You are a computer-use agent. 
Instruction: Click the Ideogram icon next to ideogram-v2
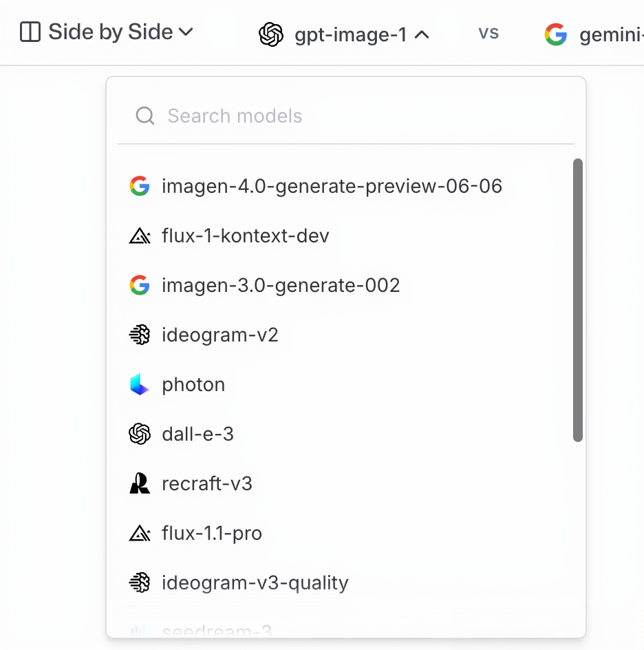[140, 335]
